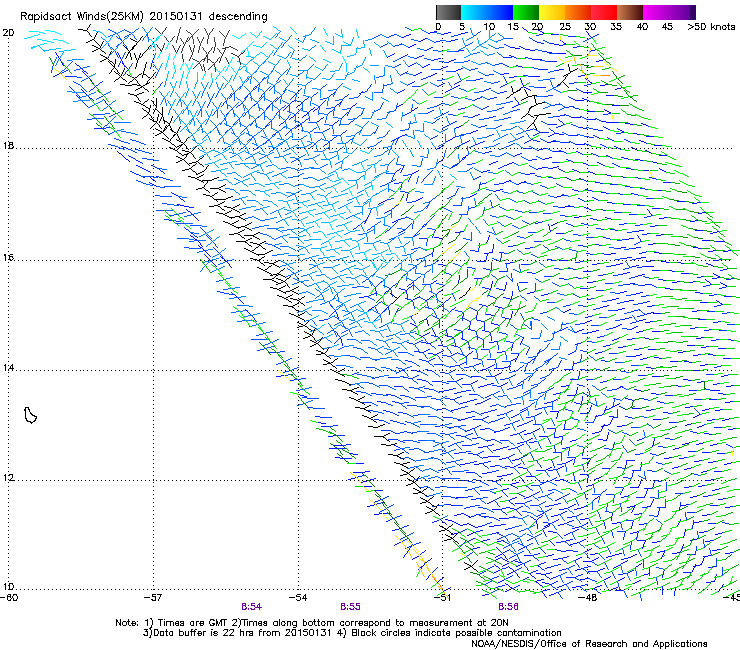740x650 pixels.
Task: Click the purple time label '8:56'
Action: (x=508, y=607)
